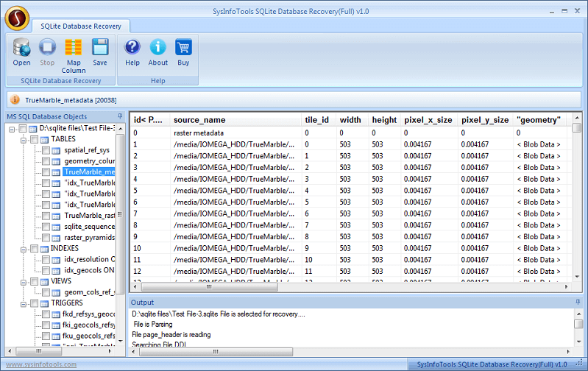Select the SQLite Database Recovery ribbon tab
588x371 pixels.
[81, 26]
